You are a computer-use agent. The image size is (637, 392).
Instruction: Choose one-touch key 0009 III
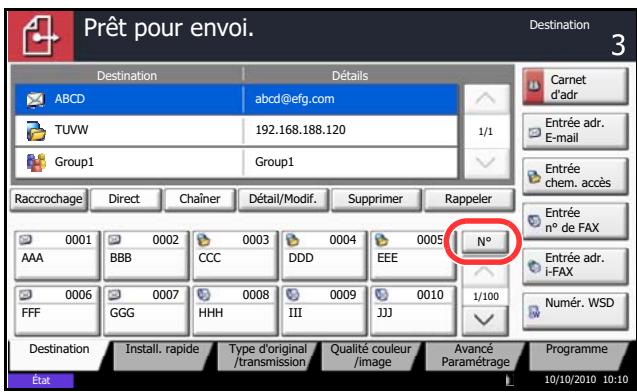324,311
